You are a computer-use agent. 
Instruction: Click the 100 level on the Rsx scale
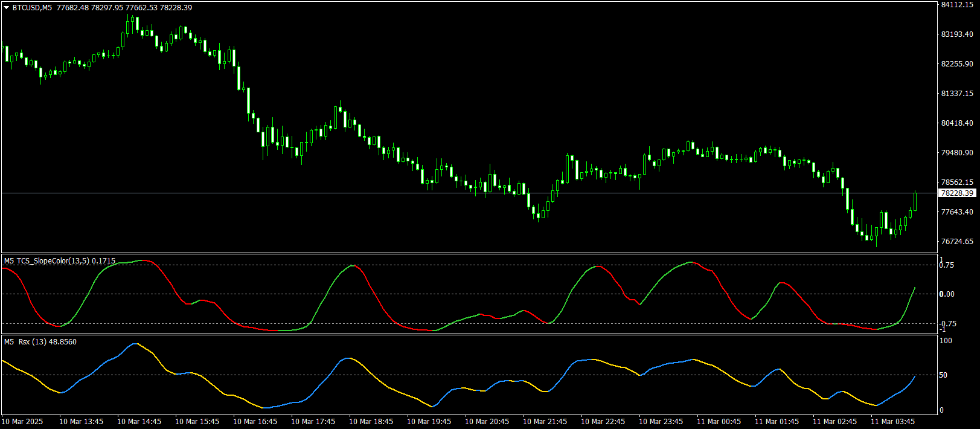946,341
